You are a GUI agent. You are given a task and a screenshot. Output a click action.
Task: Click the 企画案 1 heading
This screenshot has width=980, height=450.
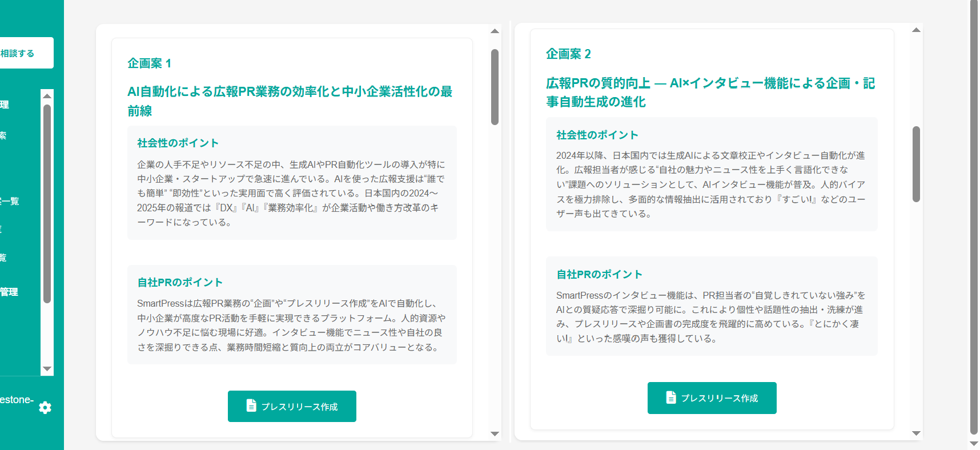pos(150,63)
